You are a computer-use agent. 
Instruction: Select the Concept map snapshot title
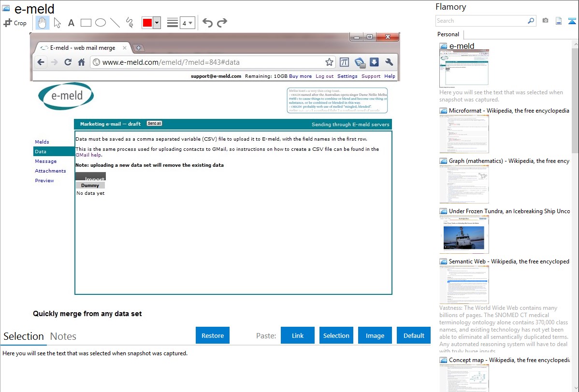(509, 360)
